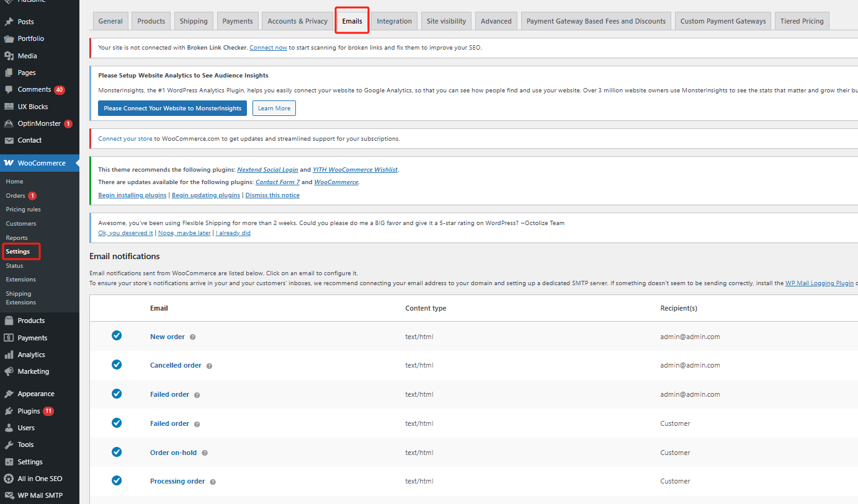858x504 pixels.
Task: Toggle the Processing order enabled checkmark
Action: coord(117,480)
